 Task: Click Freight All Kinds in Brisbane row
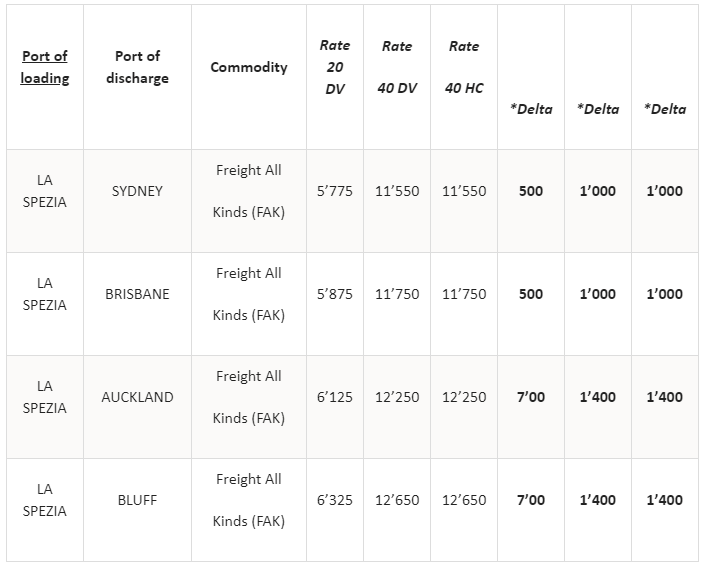[x=248, y=294]
